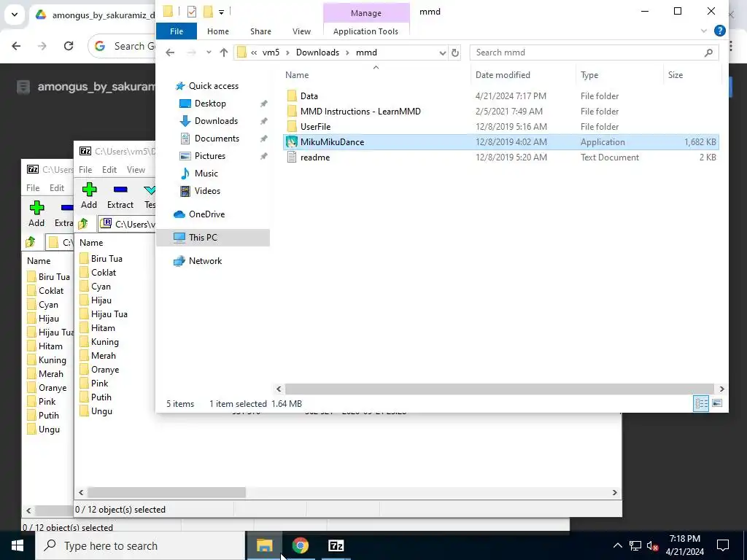The height and width of the screenshot is (560, 747).
Task: Show hidden system tray icons
Action: pyautogui.click(x=617, y=545)
